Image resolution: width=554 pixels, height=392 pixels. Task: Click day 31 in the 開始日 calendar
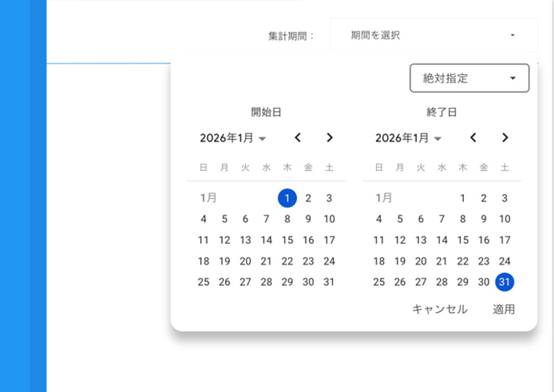click(x=330, y=282)
